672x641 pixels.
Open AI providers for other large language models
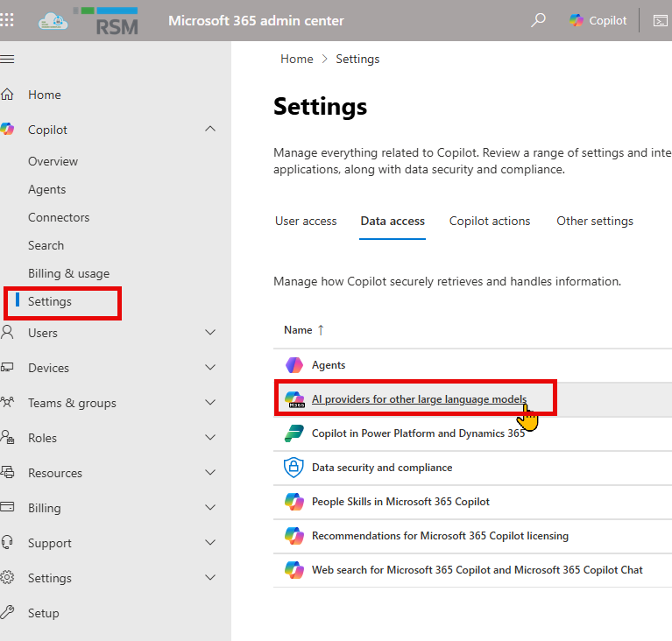coord(419,399)
